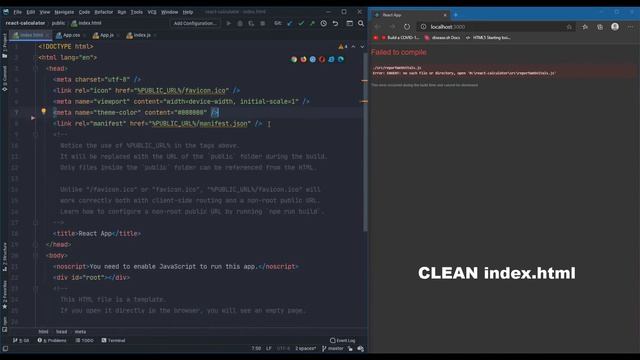Click react-calculator in the breadcrumb path
640x360 pixels.
point(25,23)
